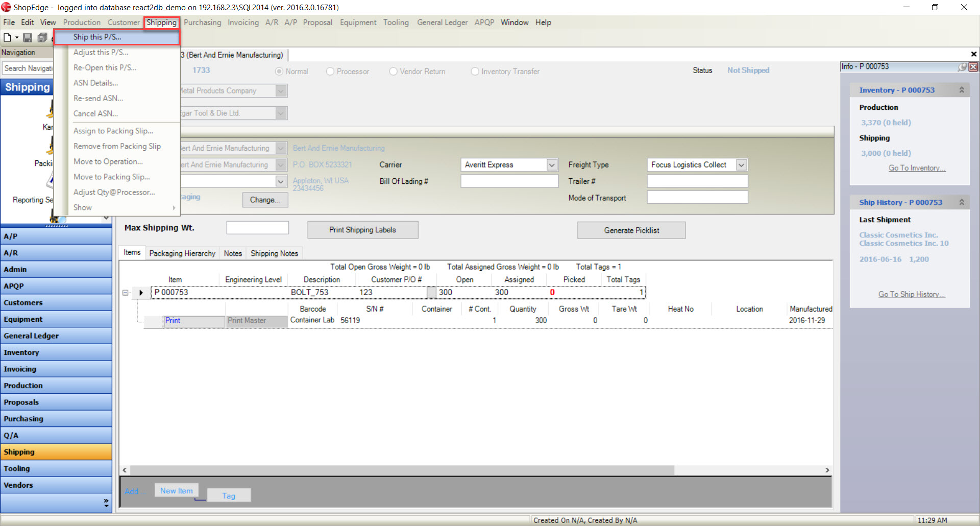Open Vendors section in navigation sidebar
The height and width of the screenshot is (526, 980).
[x=56, y=485]
